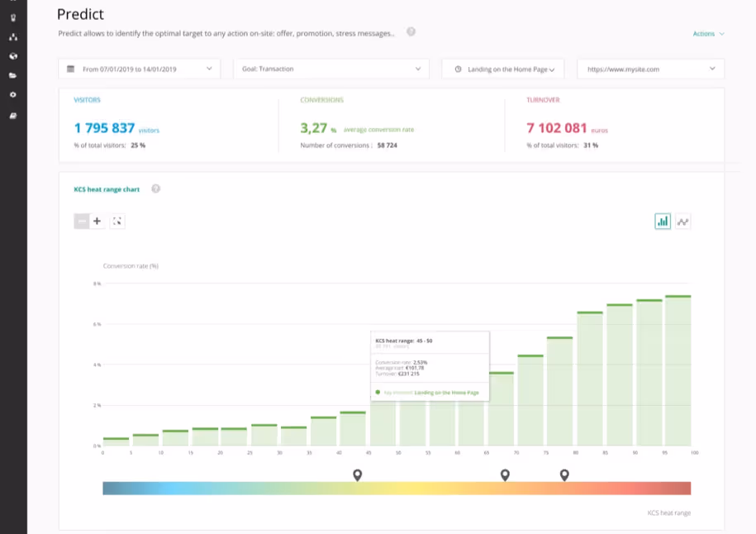Click the KCS heat range chart help icon
This screenshot has width=756, height=534.
156,188
